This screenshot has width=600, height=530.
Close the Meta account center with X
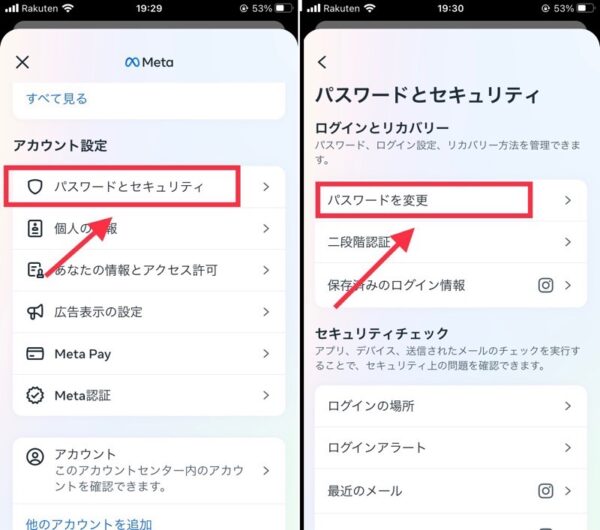coord(22,62)
